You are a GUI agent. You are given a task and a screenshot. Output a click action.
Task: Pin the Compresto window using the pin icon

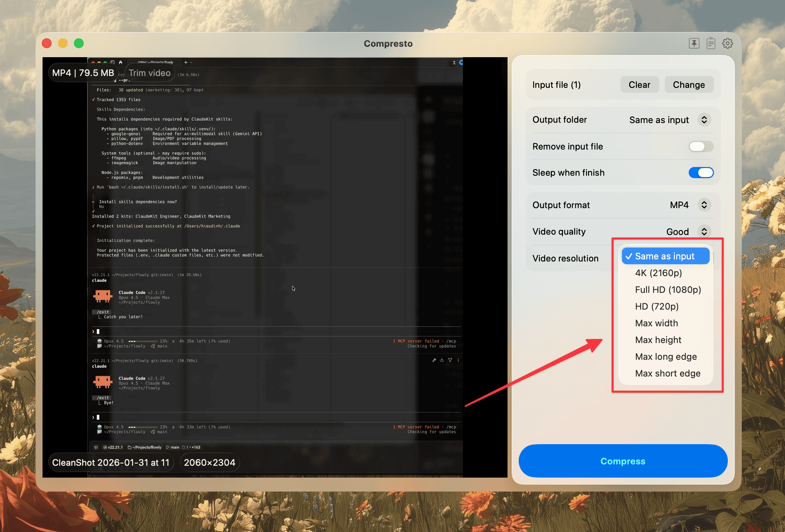tap(694, 43)
